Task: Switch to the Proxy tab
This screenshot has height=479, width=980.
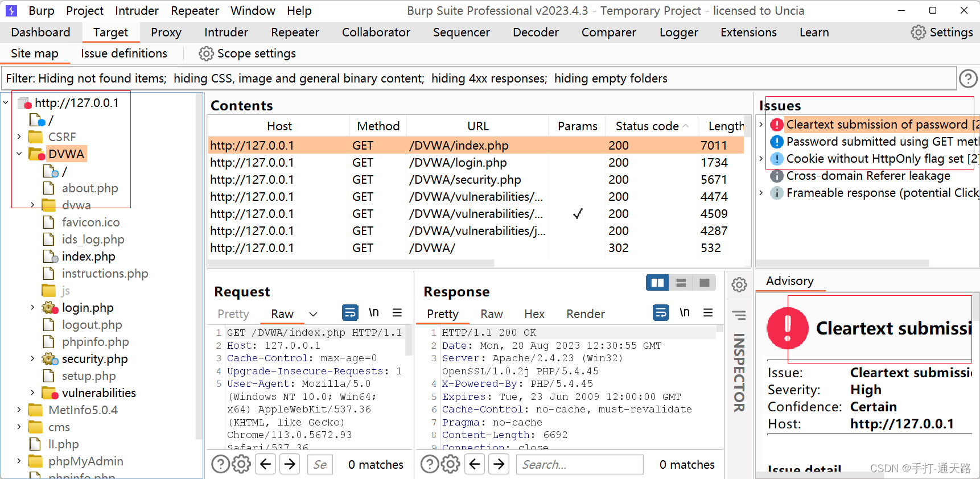Action: tap(166, 32)
